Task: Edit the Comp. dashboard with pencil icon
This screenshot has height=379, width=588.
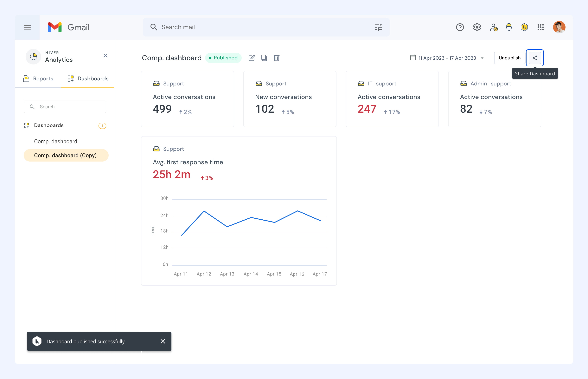Action: pos(252,58)
